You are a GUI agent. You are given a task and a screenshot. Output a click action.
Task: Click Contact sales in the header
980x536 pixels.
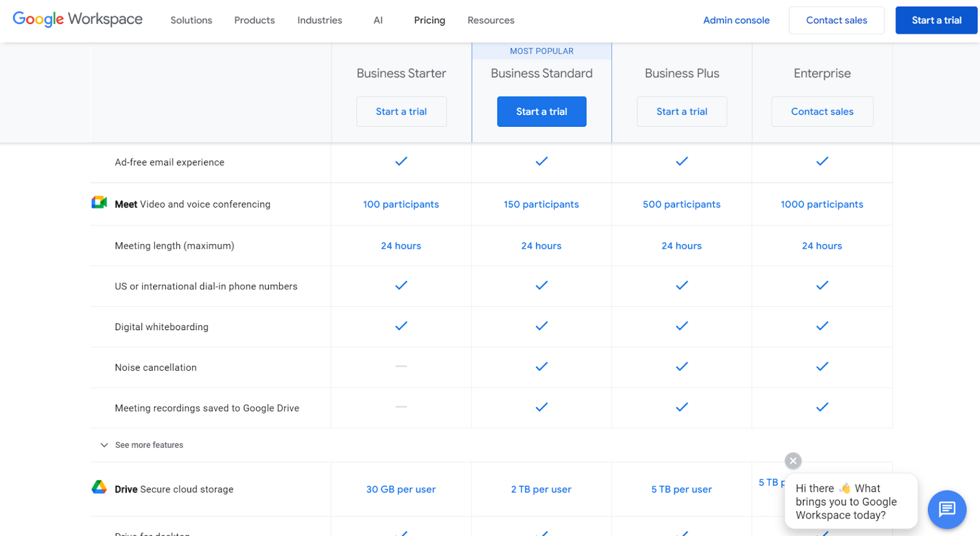coord(837,20)
